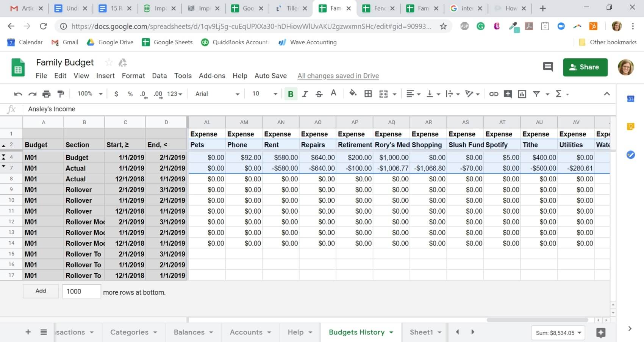Print the spreadsheet with printer icon
The image size is (644, 342).
[46, 94]
